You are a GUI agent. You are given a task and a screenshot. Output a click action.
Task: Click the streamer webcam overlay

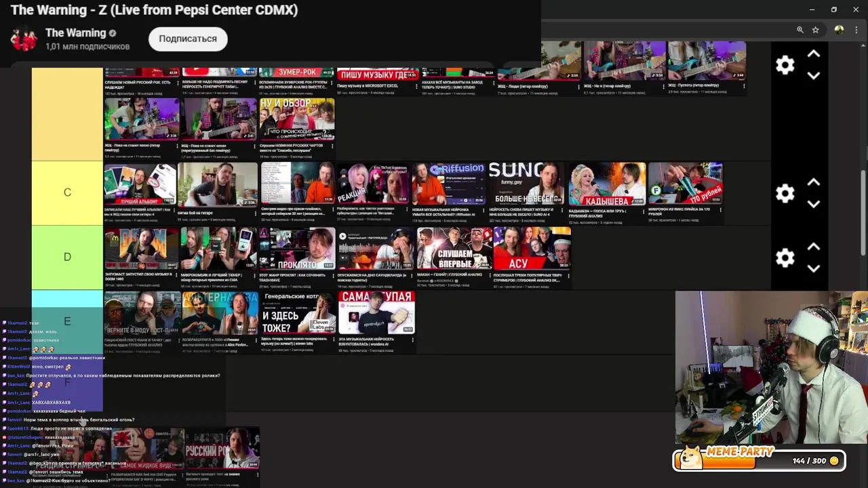click(772, 368)
